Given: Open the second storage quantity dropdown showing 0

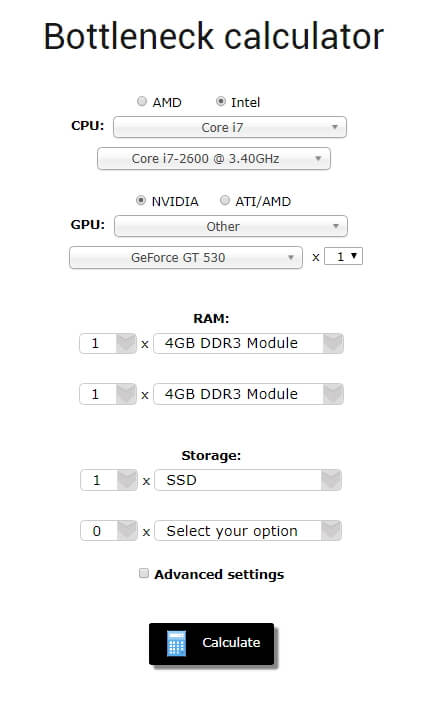Looking at the screenshot, I should click(x=109, y=531).
